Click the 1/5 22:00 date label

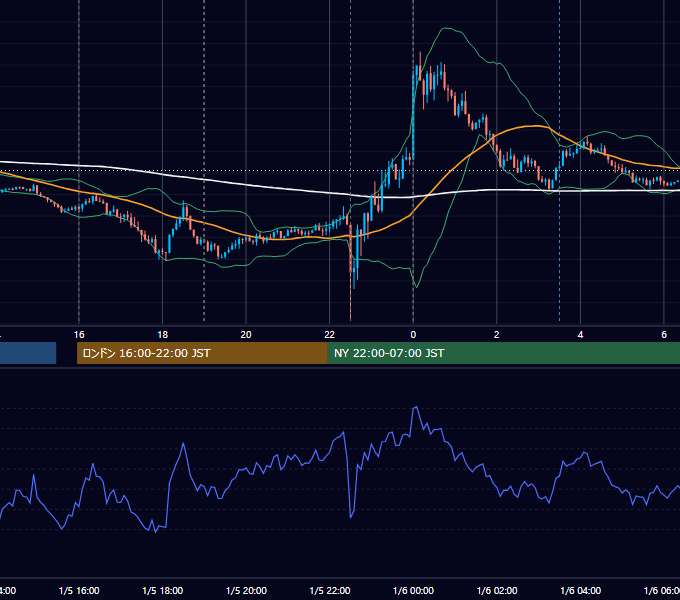(330, 590)
